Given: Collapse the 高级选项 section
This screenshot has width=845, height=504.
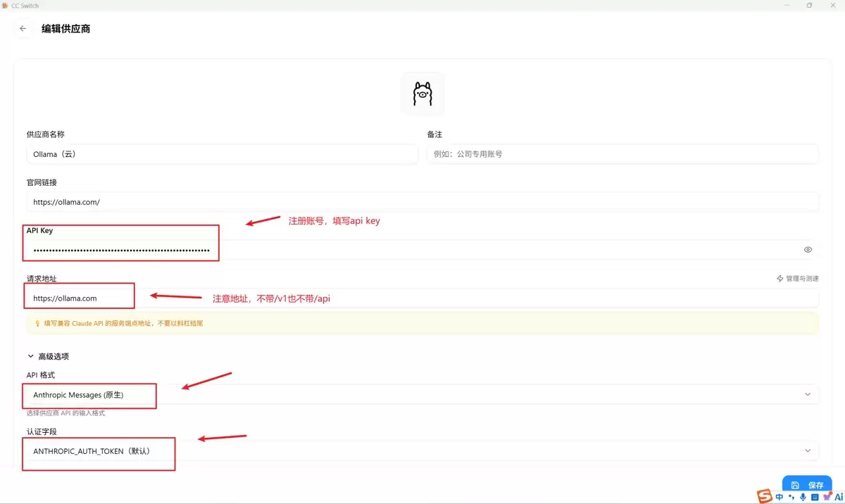Looking at the screenshot, I should [48, 357].
